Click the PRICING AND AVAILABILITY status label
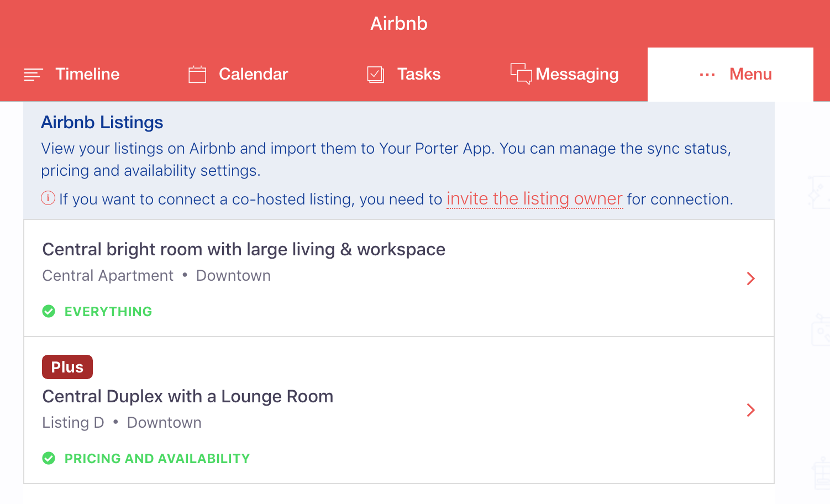The image size is (830, 504). pos(157,459)
